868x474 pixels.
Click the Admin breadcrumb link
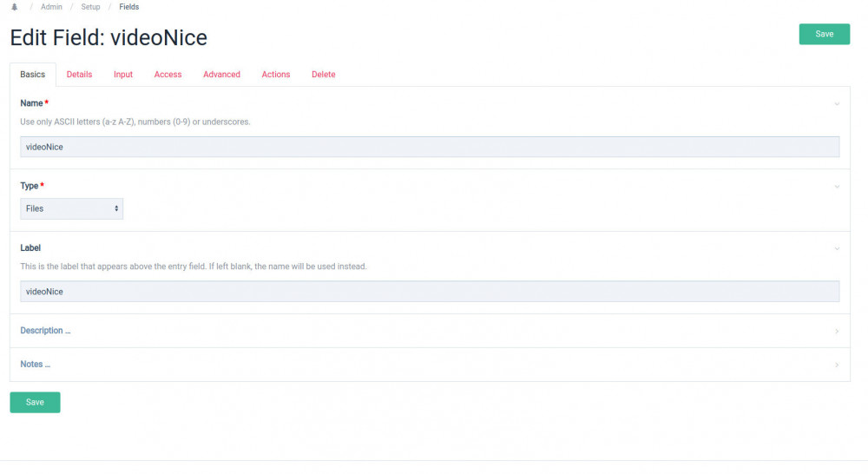[50, 7]
